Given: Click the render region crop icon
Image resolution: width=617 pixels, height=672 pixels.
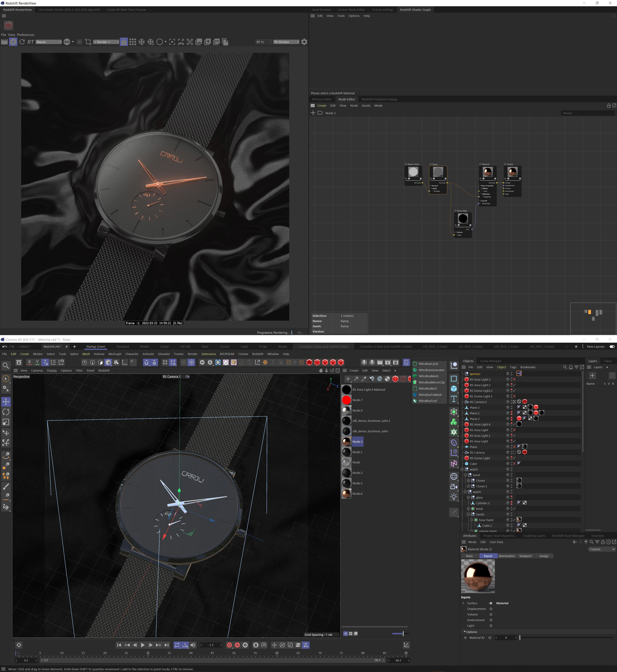Looking at the screenshot, I should point(88,42).
